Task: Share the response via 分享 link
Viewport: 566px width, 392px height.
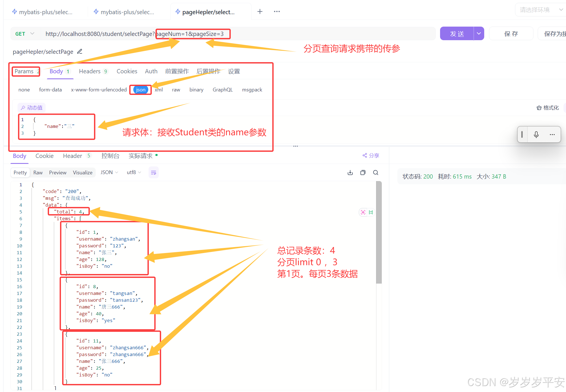Action: coord(371,155)
